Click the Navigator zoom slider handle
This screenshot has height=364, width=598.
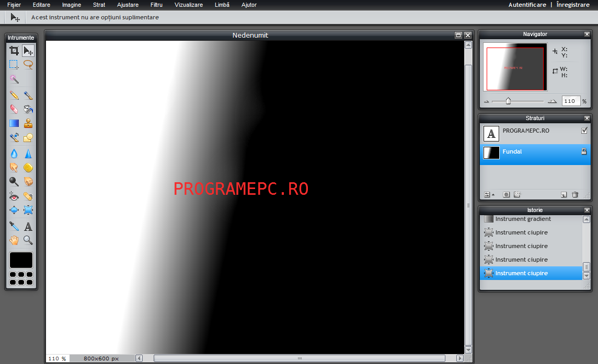[x=508, y=101]
